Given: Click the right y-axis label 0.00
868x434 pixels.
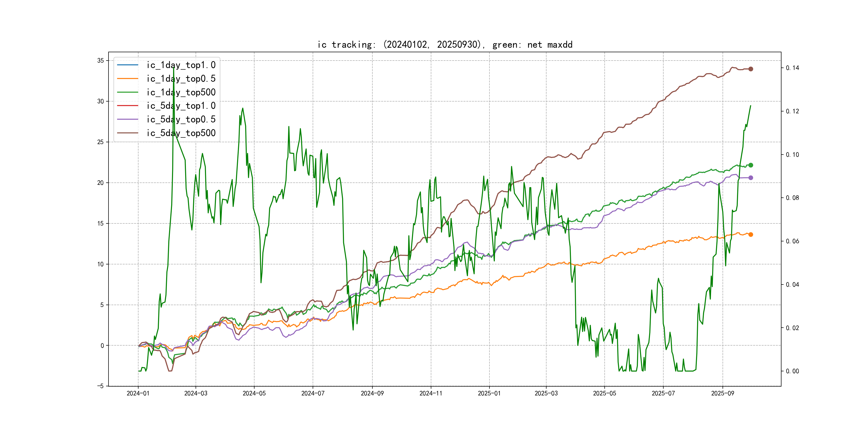Looking at the screenshot, I should [792, 371].
